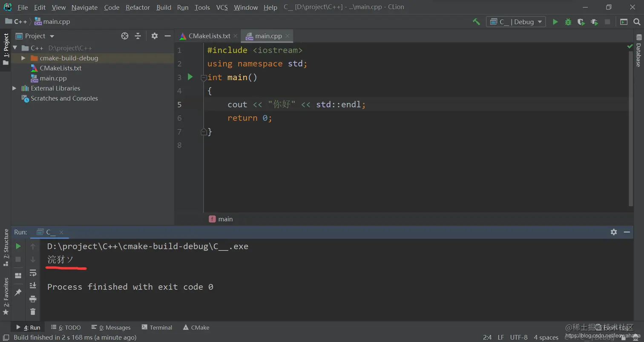
Task: Hide the Run panel with minus icon
Action: (627, 232)
